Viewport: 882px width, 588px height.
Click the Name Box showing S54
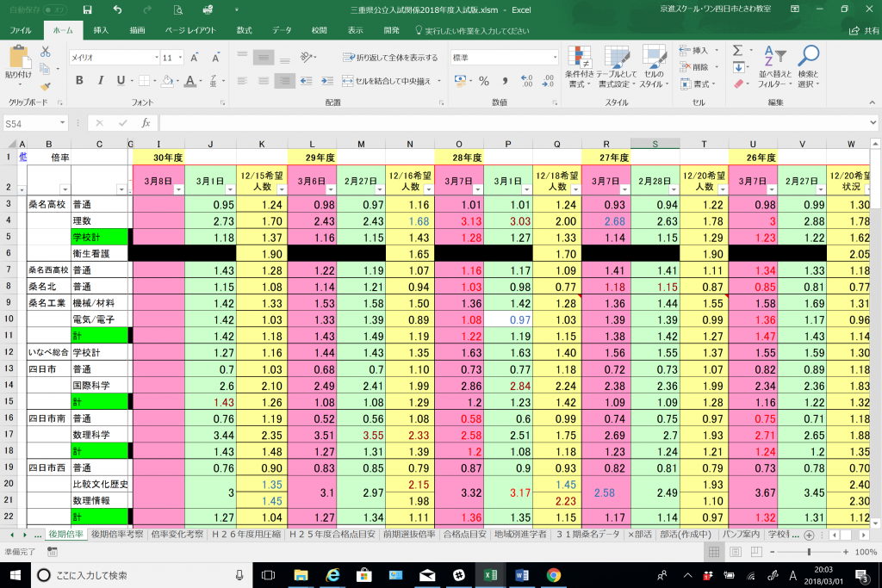[x=34, y=123]
